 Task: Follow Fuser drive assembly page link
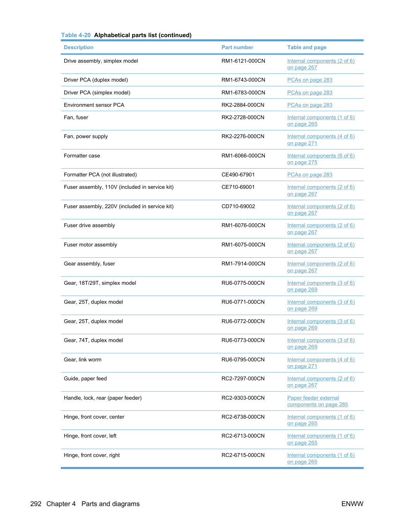321,229
